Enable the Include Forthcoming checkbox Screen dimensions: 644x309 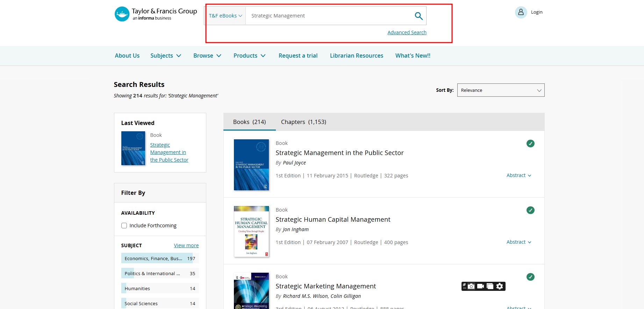pos(124,226)
